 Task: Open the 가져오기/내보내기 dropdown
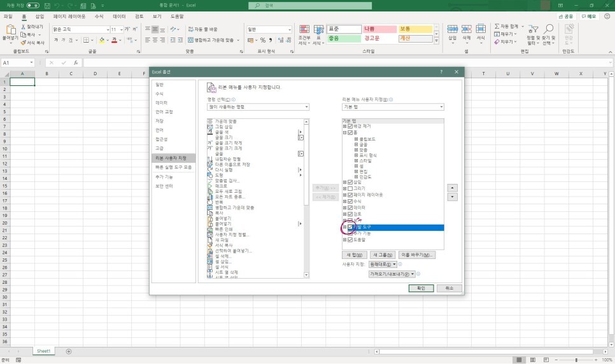(392, 274)
